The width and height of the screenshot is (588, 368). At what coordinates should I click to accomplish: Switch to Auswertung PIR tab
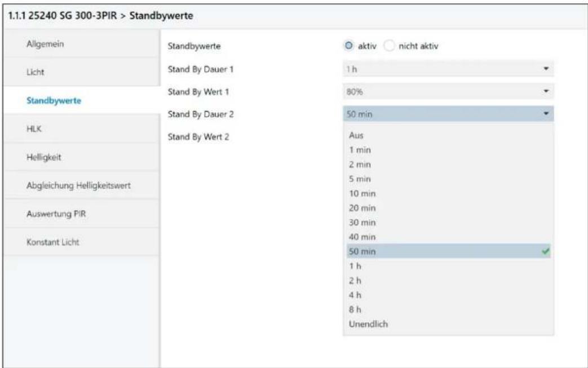[x=82, y=214]
